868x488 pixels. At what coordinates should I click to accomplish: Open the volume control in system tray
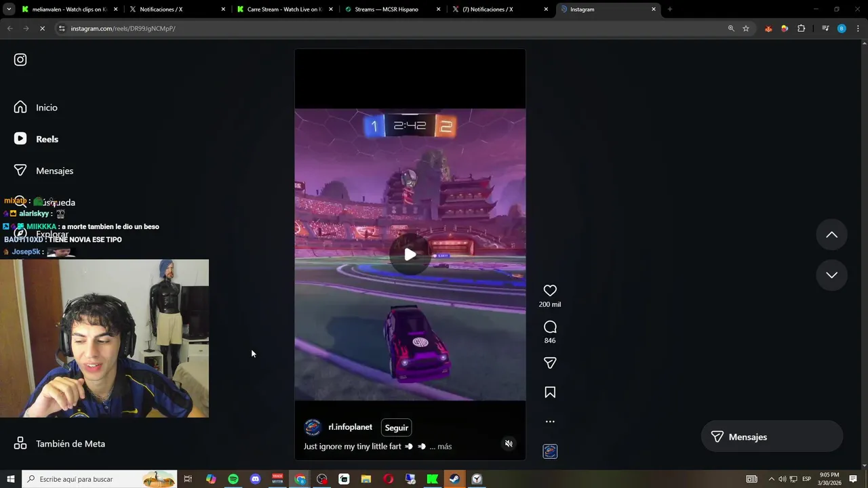782,479
